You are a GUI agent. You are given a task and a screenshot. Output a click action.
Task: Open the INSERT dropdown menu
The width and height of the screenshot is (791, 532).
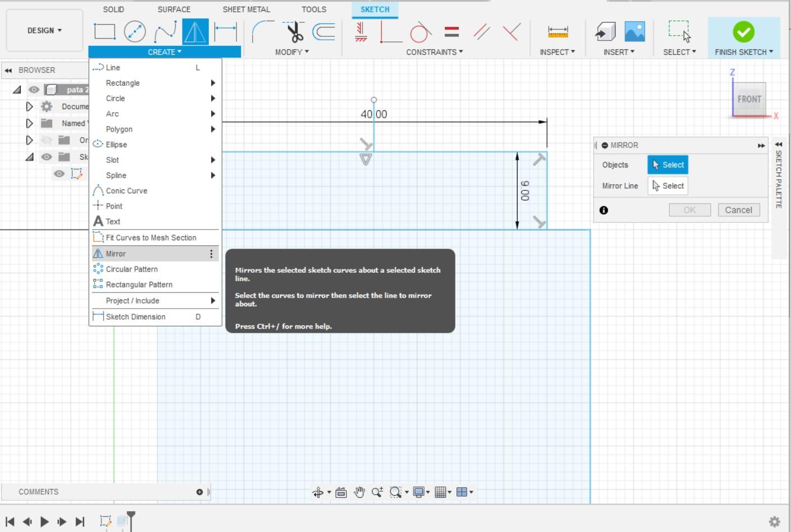coord(619,52)
